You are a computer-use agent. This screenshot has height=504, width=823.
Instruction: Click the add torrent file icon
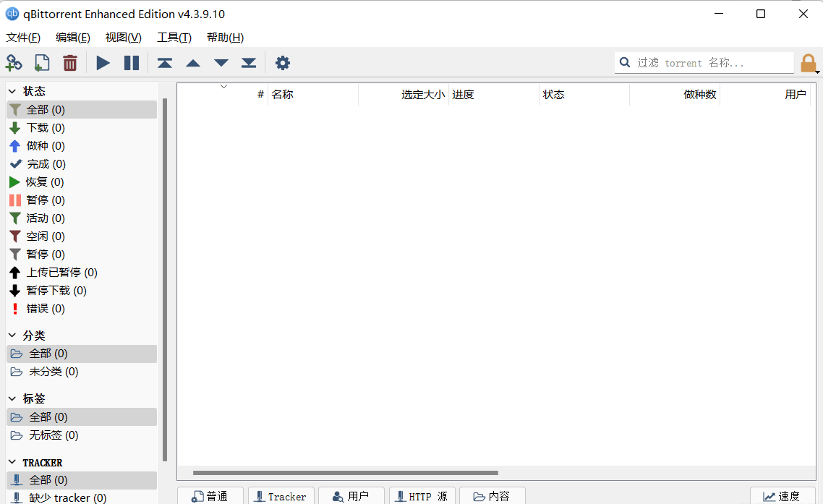coord(42,63)
